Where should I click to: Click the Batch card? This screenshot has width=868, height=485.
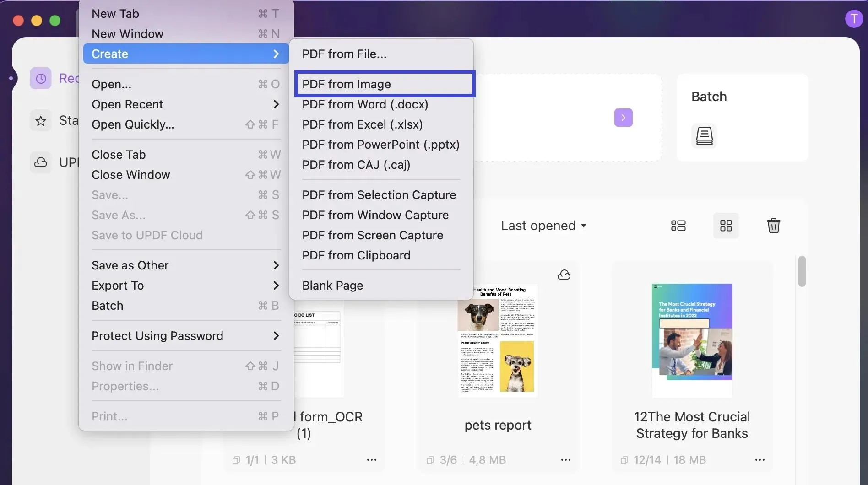[x=742, y=118]
